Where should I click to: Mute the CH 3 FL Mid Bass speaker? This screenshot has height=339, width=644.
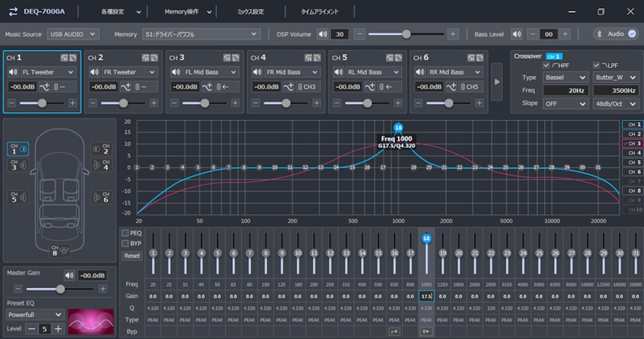coord(175,72)
